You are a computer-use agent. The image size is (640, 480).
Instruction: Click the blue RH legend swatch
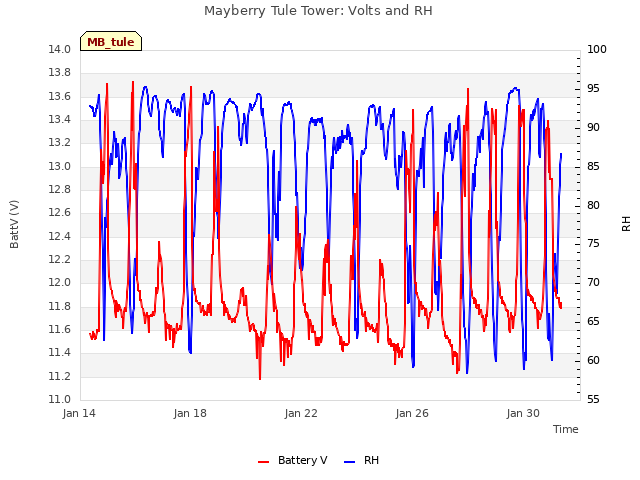tap(350, 461)
